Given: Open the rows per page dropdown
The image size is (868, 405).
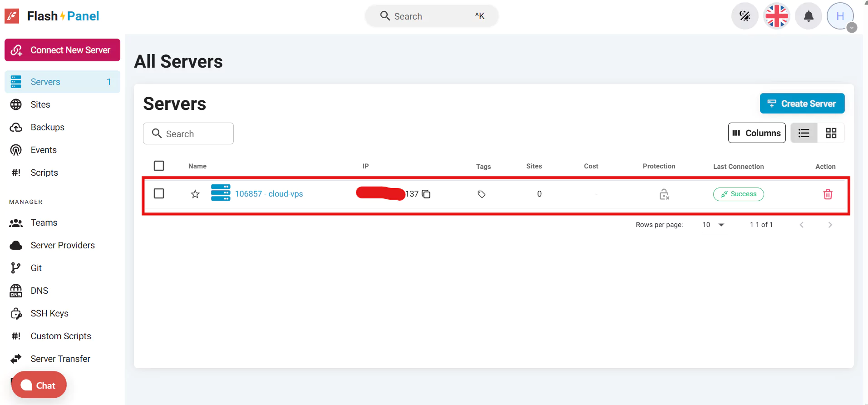Looking at the screenshot, I should click(715, 225).
